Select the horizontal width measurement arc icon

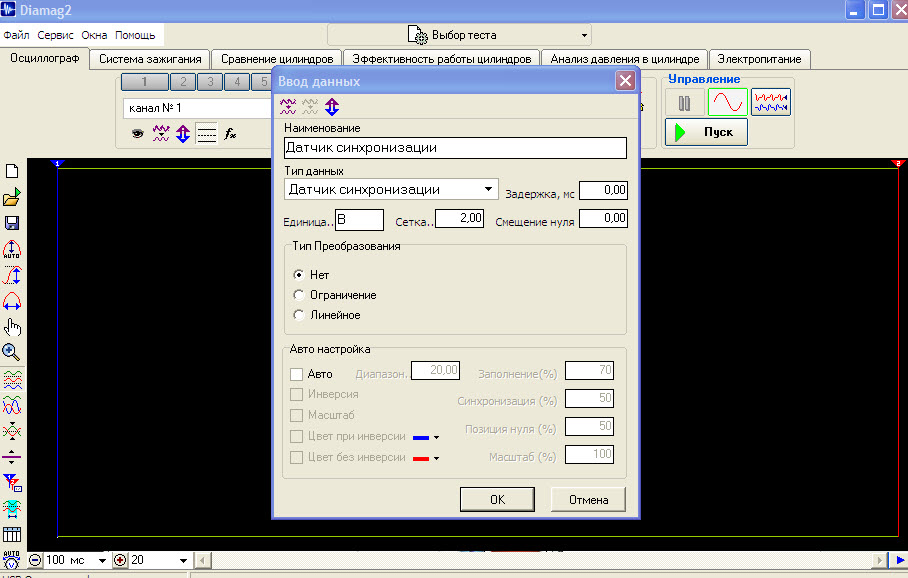(12, 302)
